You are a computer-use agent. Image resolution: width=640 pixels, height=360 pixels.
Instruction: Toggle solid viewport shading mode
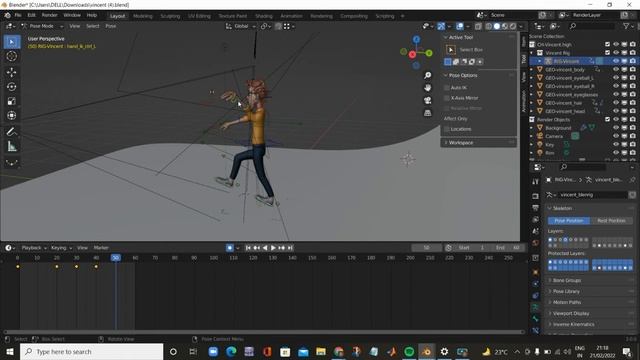coord(496,26)
